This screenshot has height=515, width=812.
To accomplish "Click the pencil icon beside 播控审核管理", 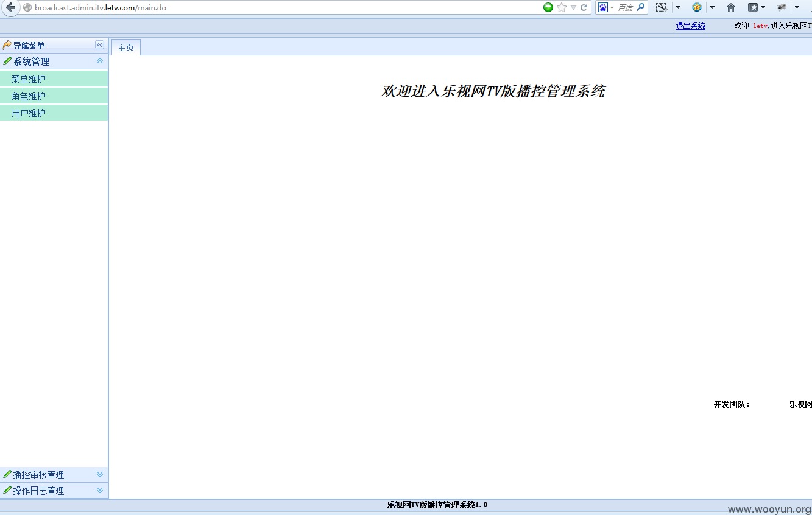I will pyautogui.click(x=7, y=474).
